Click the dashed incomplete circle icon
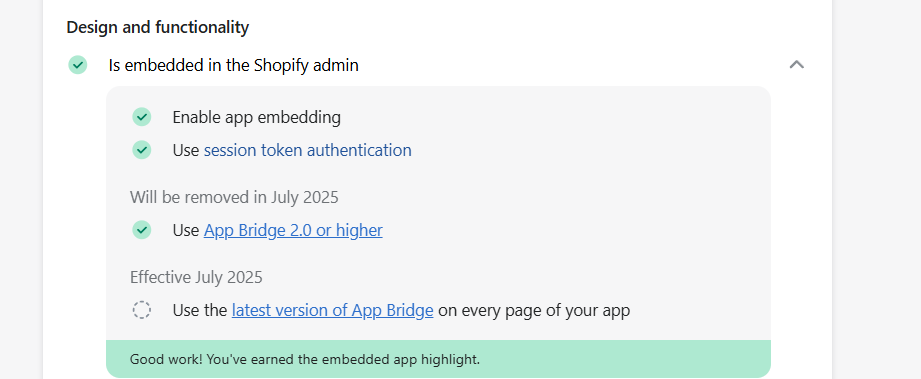 (x=142, y=310)
